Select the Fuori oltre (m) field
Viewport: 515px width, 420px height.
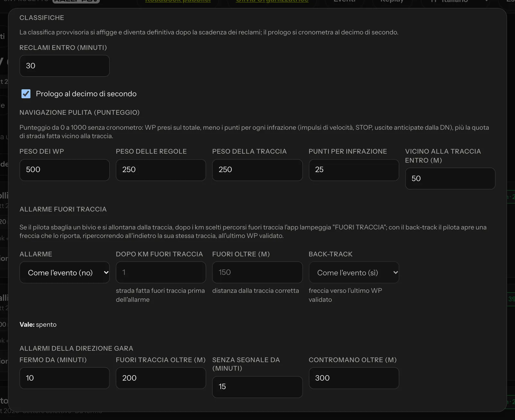[257, 272]
